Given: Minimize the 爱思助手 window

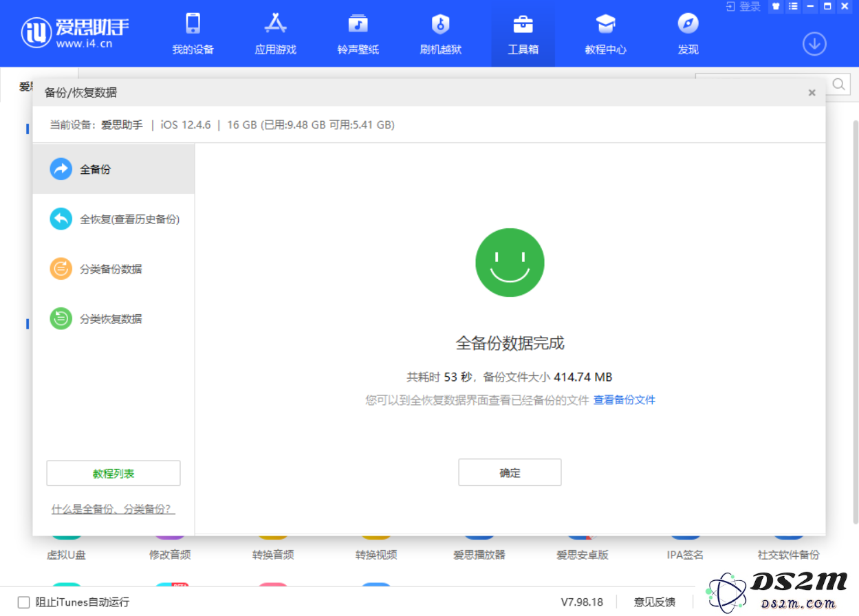Looking at the screenshot, I should [810, 6].
